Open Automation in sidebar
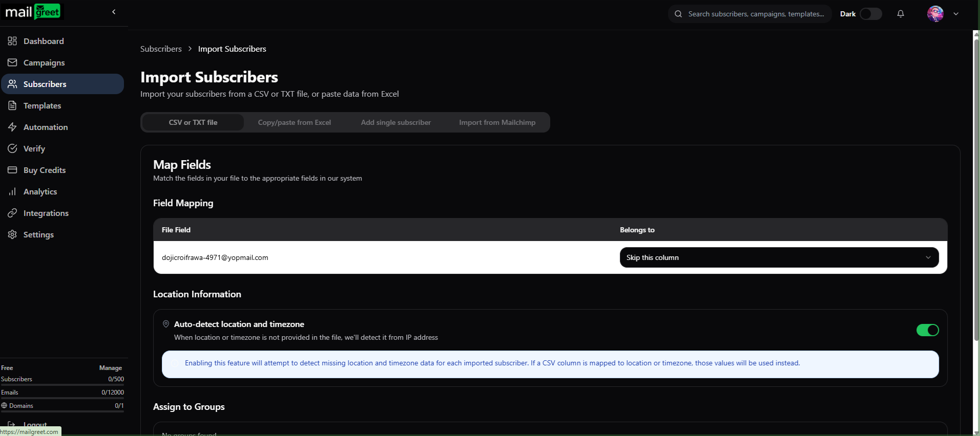This screenshot has height=436, width=980. (62, 127)
